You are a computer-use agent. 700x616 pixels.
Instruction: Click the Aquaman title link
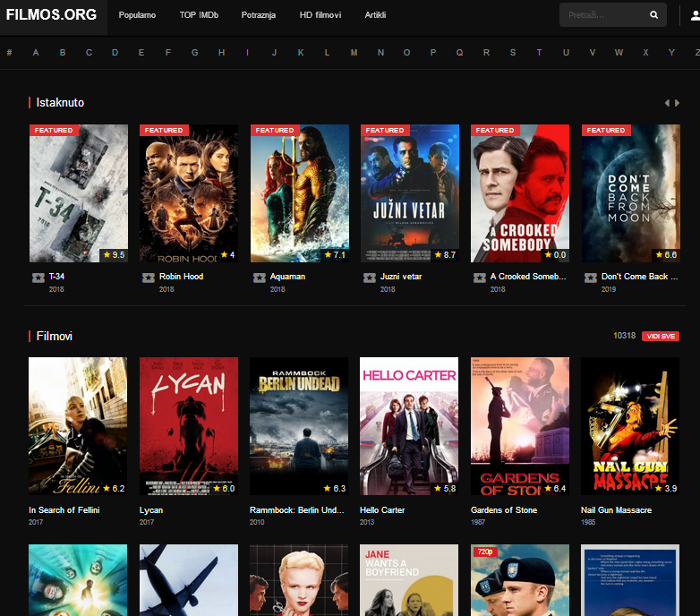click(x=287, y=277)
